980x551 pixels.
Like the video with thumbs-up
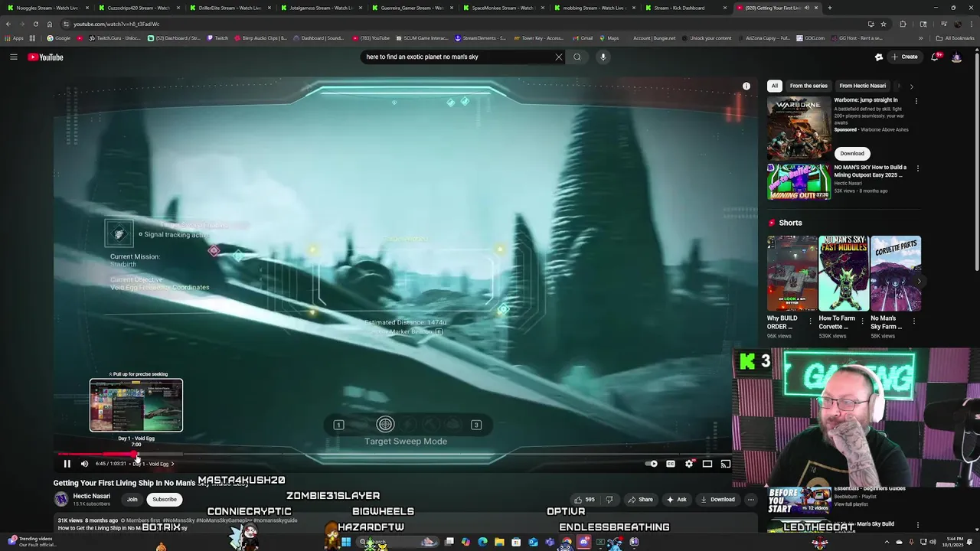pos(585,500)
